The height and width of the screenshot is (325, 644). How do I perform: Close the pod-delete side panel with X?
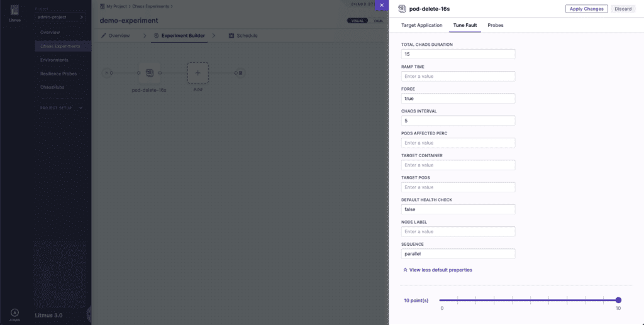tap(382, 5)
